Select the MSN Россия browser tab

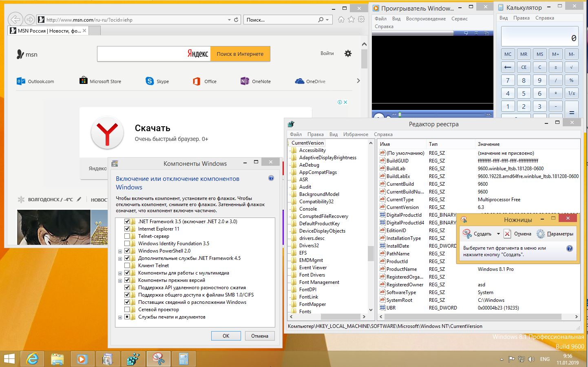tap(48, 31)
